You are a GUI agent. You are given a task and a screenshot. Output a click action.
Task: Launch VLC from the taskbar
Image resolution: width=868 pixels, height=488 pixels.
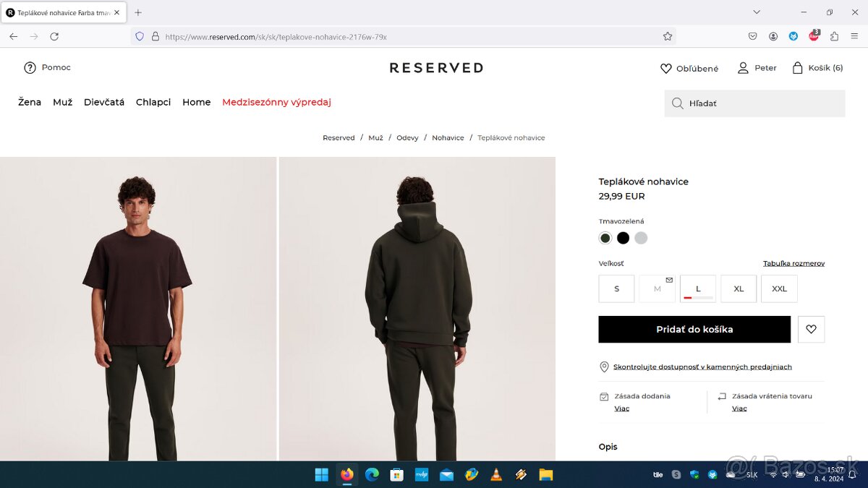496,475
